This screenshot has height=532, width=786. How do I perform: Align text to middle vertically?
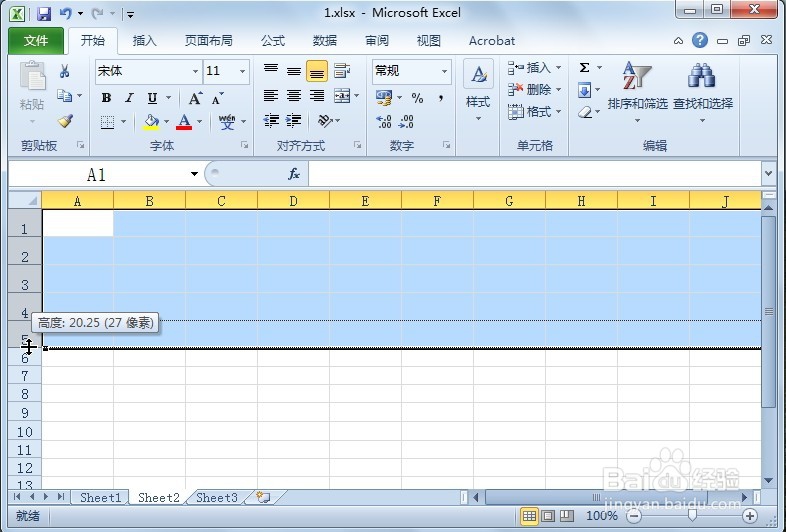[294, 71]
